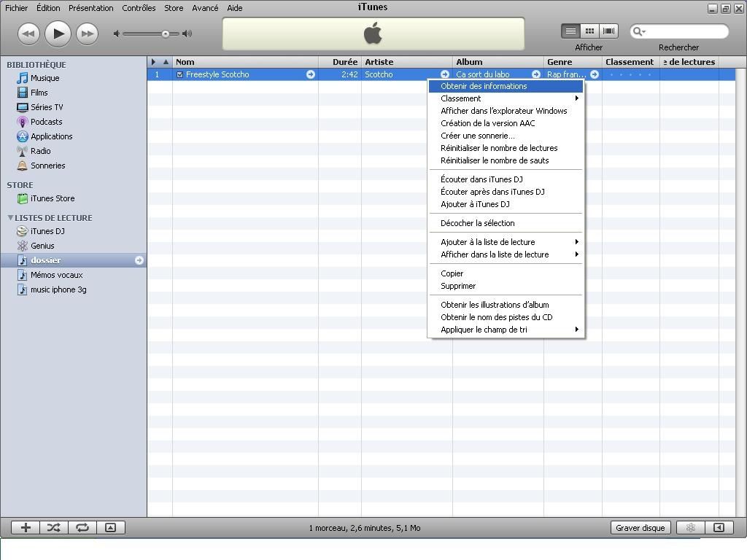
Task: Choose Obtenir les illustrations d'album
Action: (x=506, y=305)
